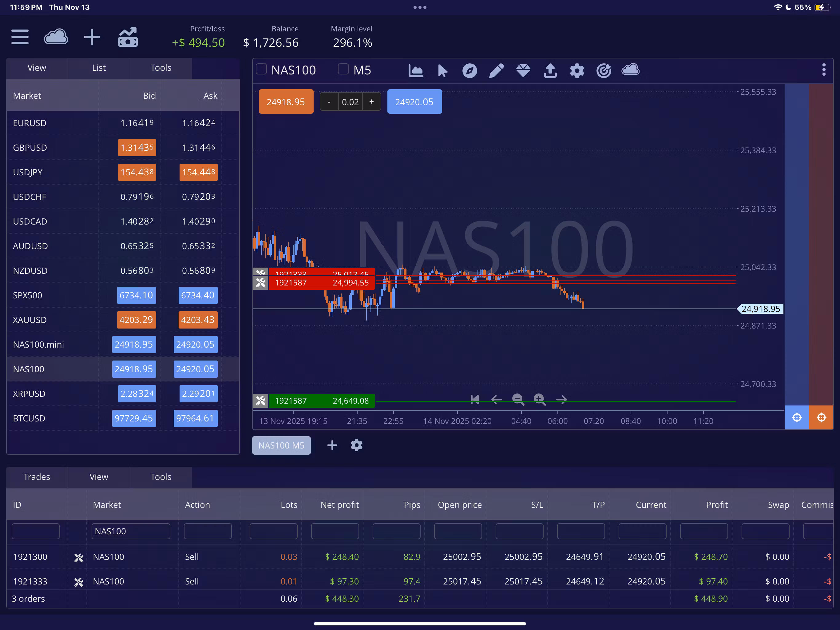The height and width of the screenshot is (630, 840).
Task: Click the upload share icon
Action: click(550, 70)
